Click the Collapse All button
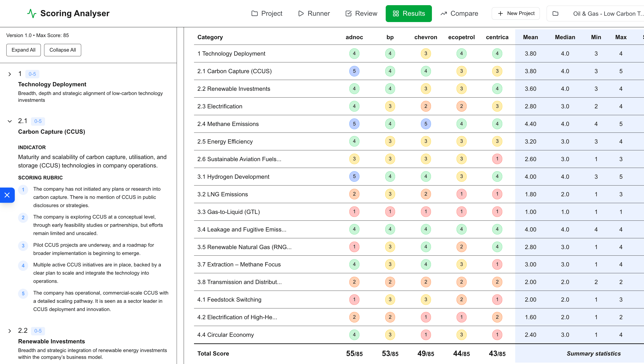Image resolution: width=644 pixels, height=364 pixels. click(62, 50)
